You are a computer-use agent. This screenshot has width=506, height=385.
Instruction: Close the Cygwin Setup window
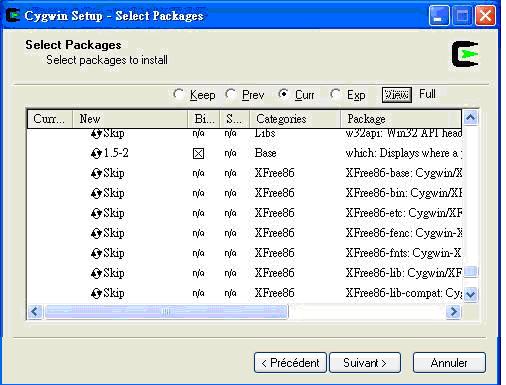[485, 16]
